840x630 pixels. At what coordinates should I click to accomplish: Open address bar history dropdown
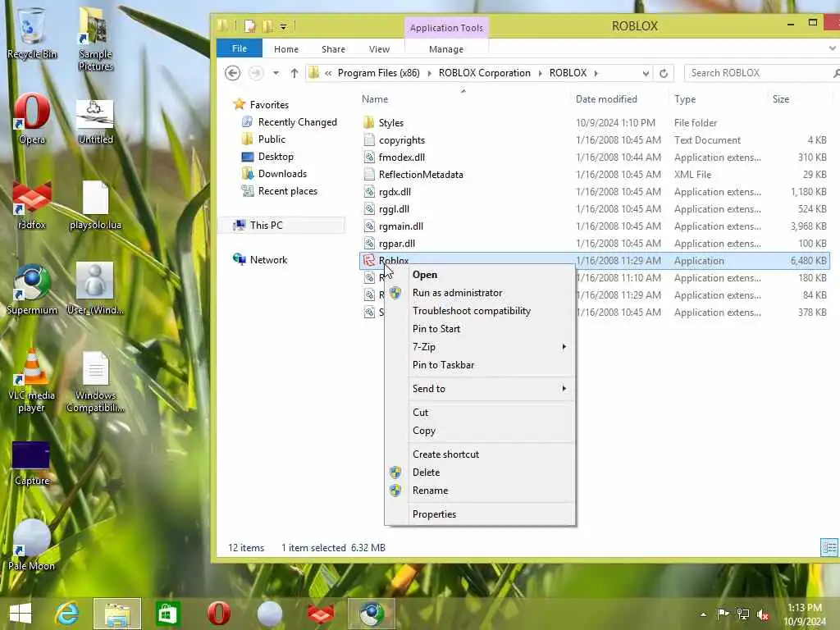(x=646, y=73)
